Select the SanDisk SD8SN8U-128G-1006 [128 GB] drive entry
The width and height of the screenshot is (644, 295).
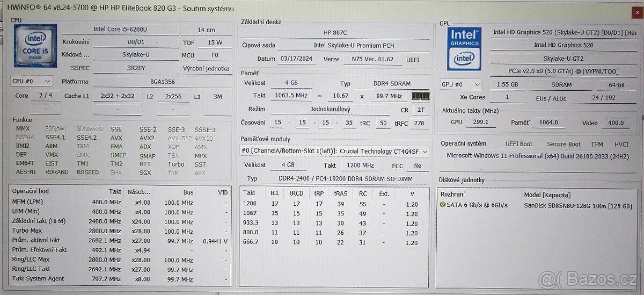(x=577, y=205)
